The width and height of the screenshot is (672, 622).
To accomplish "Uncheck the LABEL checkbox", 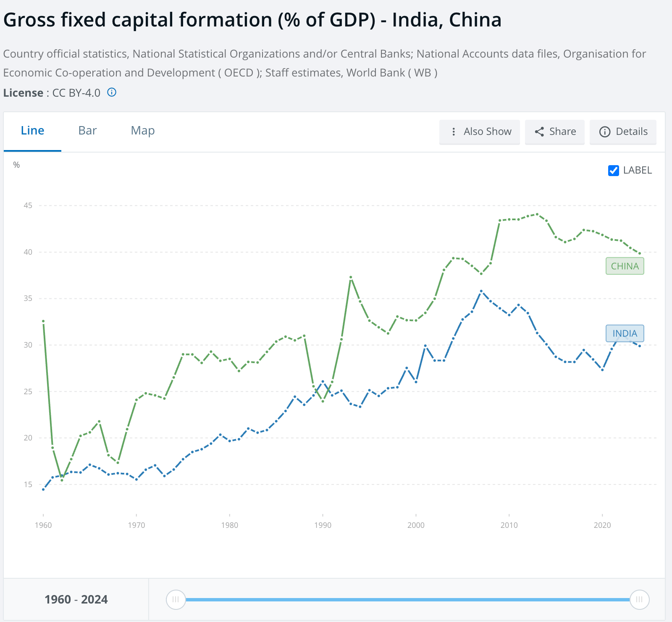I will pyautogui.click(x=614, y=170).
